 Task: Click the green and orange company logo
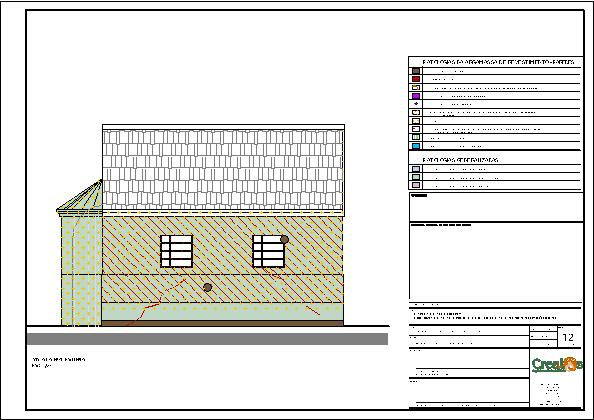pyautogui.click(x=556, y=365)
